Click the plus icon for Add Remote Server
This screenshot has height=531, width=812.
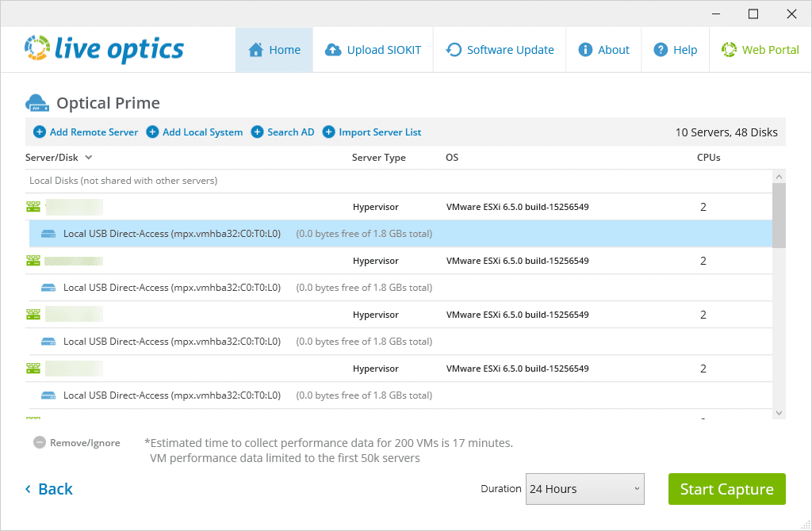click(40, 132)
